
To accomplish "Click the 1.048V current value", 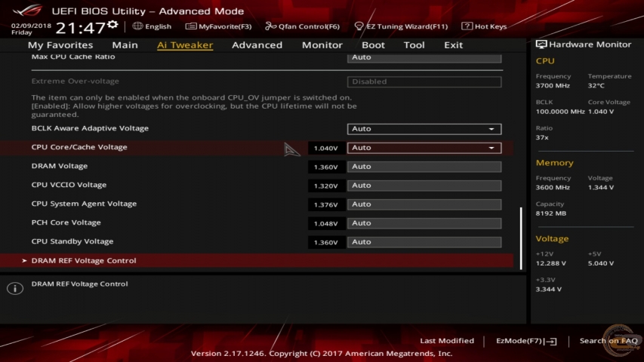I will click(x=325, y=224).
